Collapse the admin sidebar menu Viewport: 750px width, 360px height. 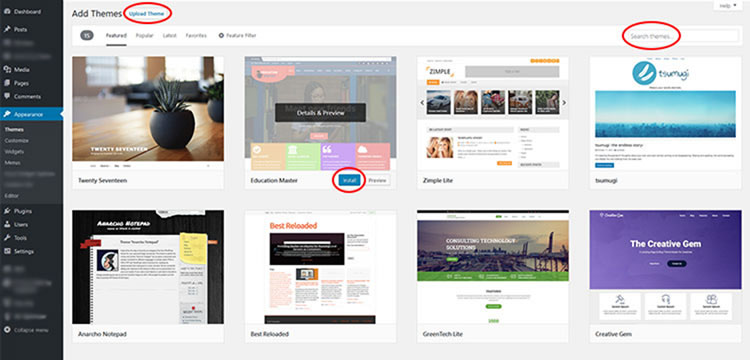click(31, 330)
